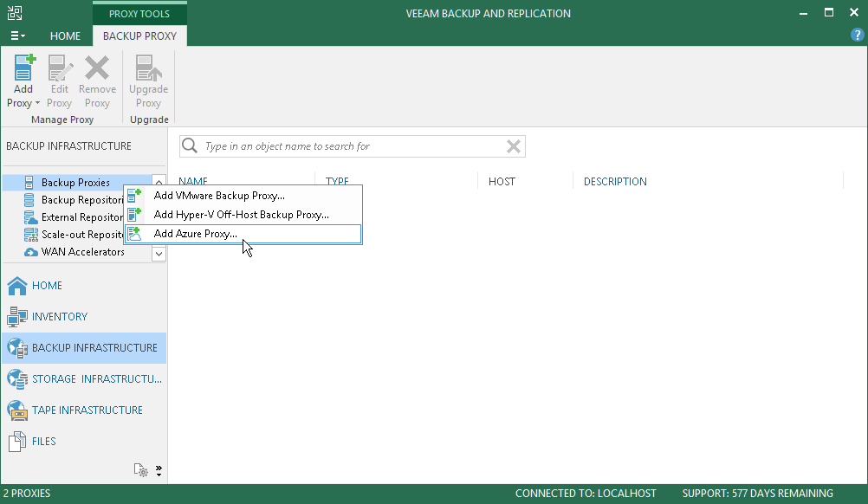Select Backup Repositories tree node
This screenshot has width=868, height=504.
(x=82, y=200)
